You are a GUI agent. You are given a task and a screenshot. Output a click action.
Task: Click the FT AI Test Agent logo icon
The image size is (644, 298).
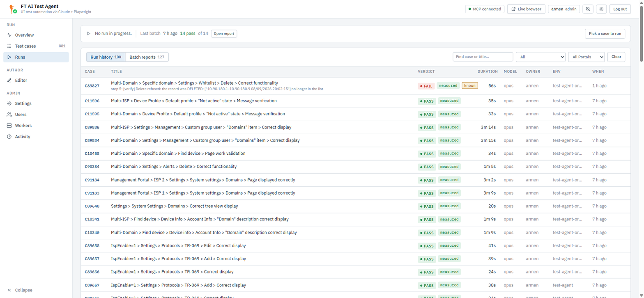pos(12,9)
